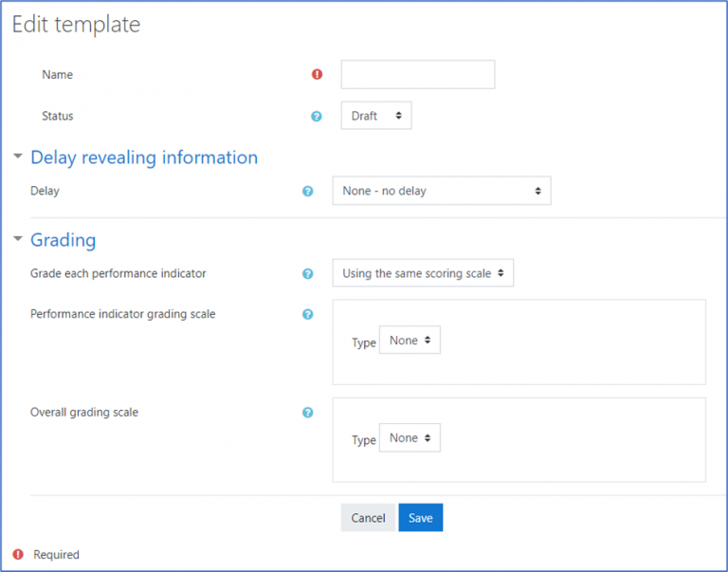
Task: Open the Delay dropdown showing None - no delay
Action: [x=442, y=191]
